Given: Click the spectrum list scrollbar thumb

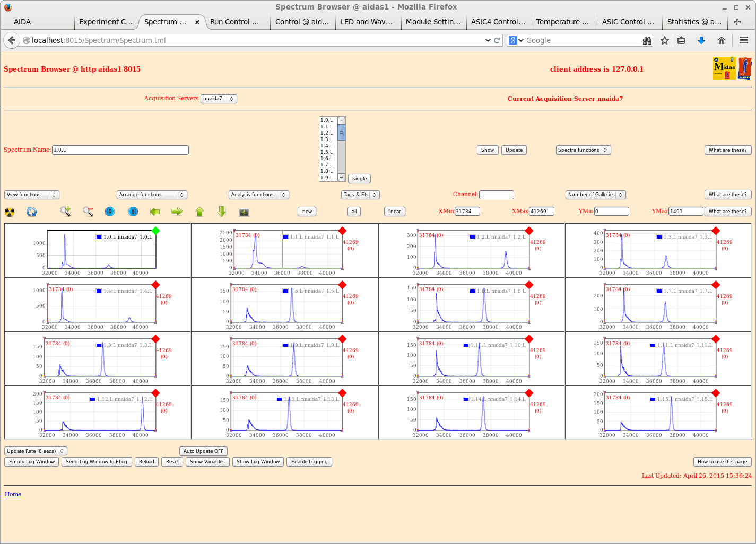Looking at the screenshot, I should pos(342,132).
